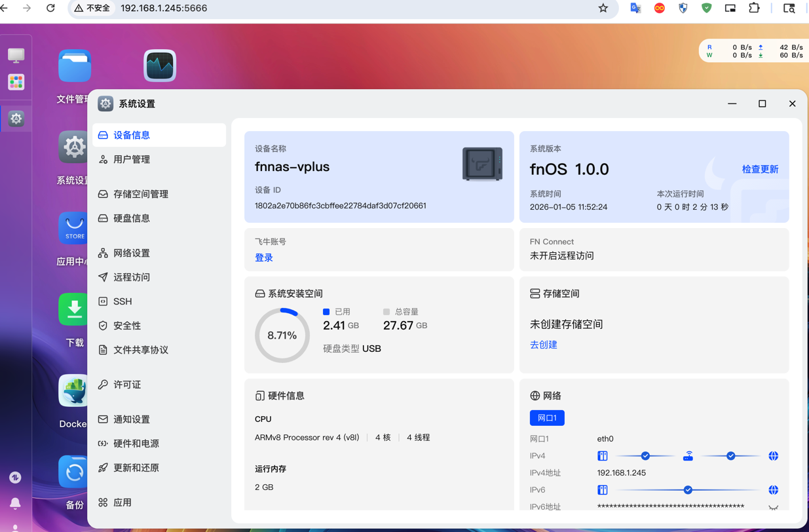Open the File Manager desktop icon

tap(74, 66)
